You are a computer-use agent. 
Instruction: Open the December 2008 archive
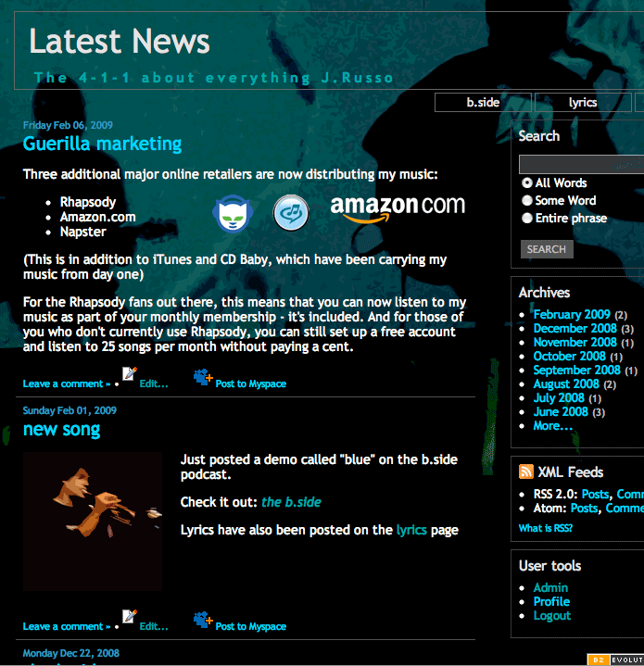click(x=575, y=328)
